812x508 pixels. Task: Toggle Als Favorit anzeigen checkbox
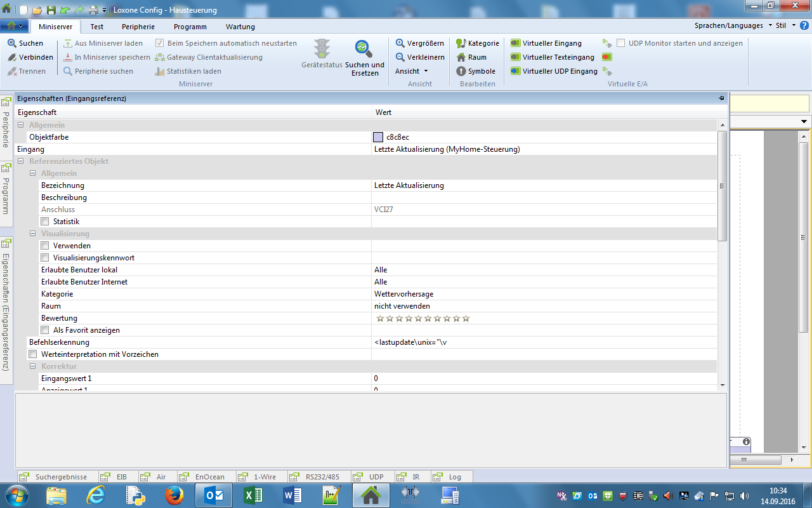45,330
